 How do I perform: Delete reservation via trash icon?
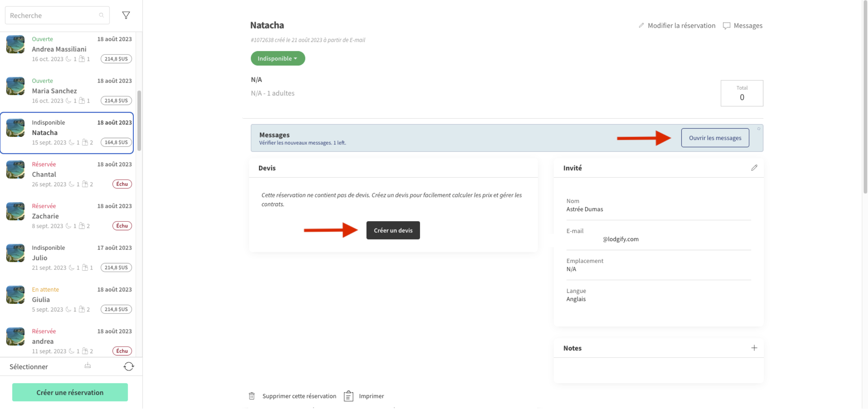point(251,396)
